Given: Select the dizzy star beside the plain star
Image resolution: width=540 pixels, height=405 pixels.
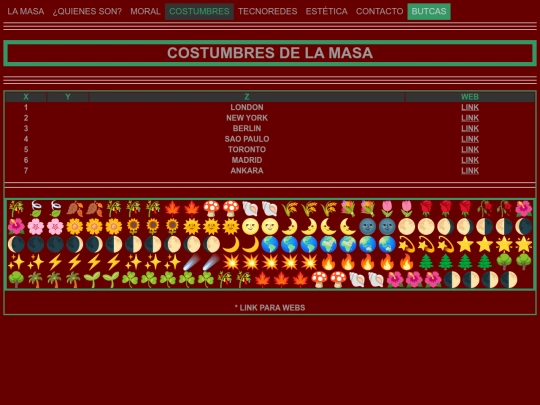Looking at the screenshot, I should 446,244.
